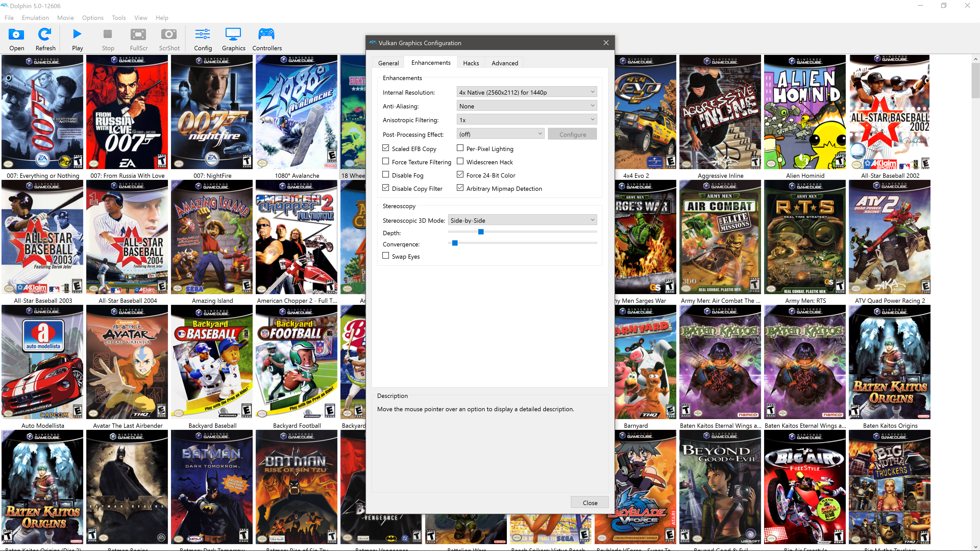
Task: Enable Force Texture Filtering checkbox
Action: [386, 161]
